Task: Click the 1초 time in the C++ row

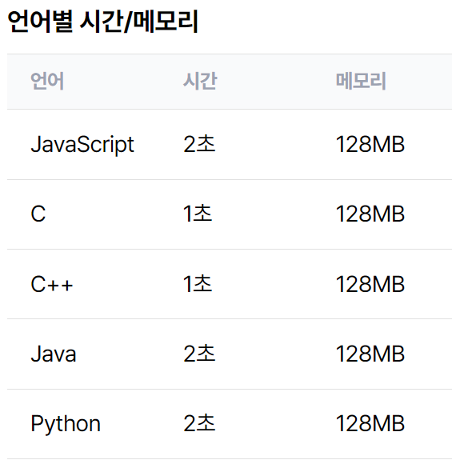Action: (x=198, y=284)
